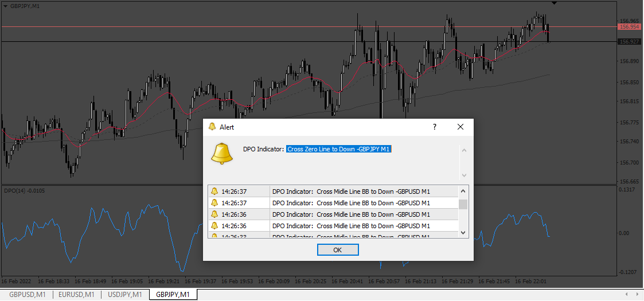
Task: Select the first 14:26:36 alert log row
Action: click(333, 214)
